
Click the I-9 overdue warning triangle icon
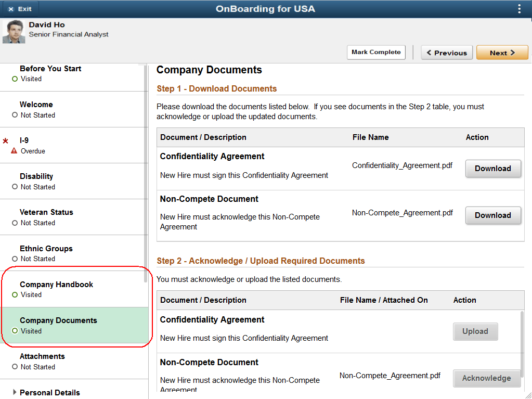point(14,151)
